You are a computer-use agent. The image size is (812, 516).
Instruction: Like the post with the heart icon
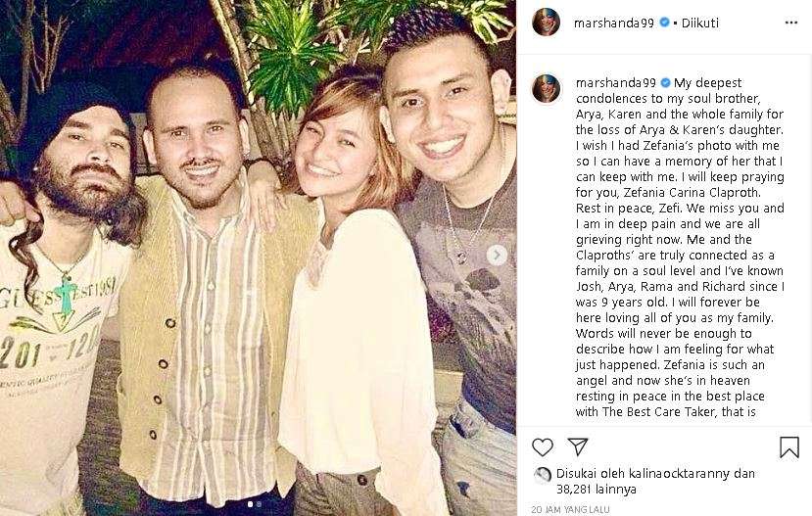pos(543,447)
